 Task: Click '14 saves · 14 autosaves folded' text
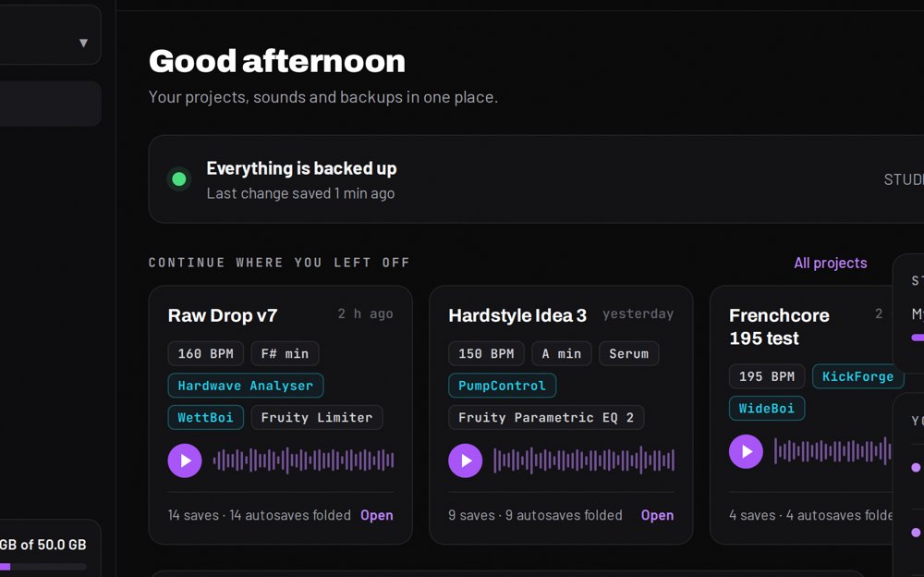(260, 515)
